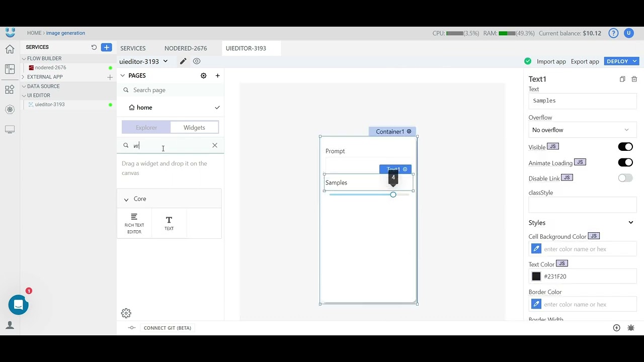The height and width of the screenshot is (362, 644).
Task: Duplicate the Text1 widget
Action: click(622, 79)
